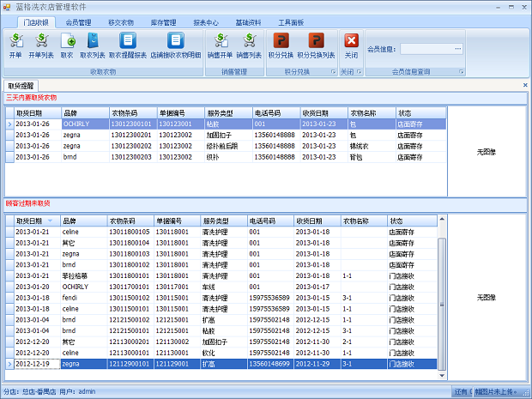Click barcode 13011800105 in lower table
The width and height of the screenshot is (532, 399).
(130, 232)
